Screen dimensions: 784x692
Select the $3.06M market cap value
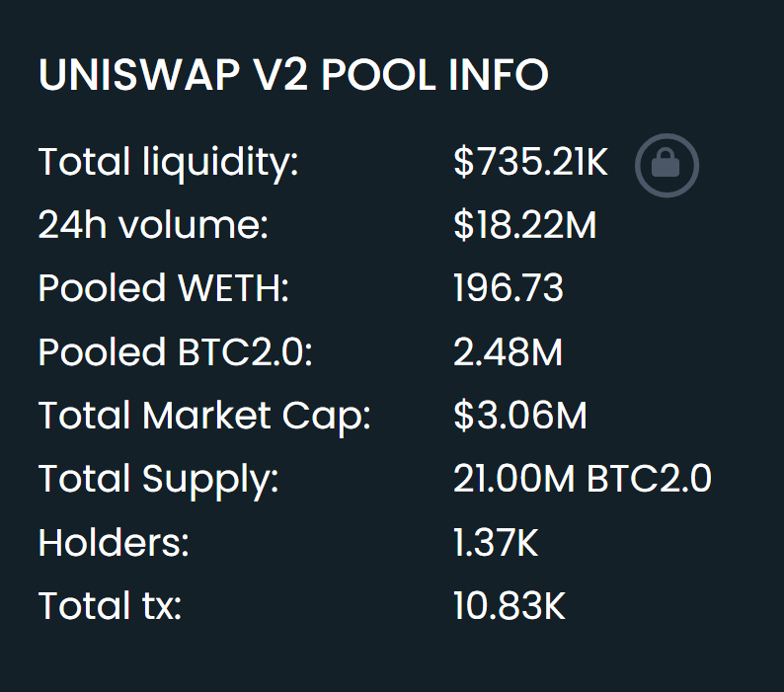[519, 415]
